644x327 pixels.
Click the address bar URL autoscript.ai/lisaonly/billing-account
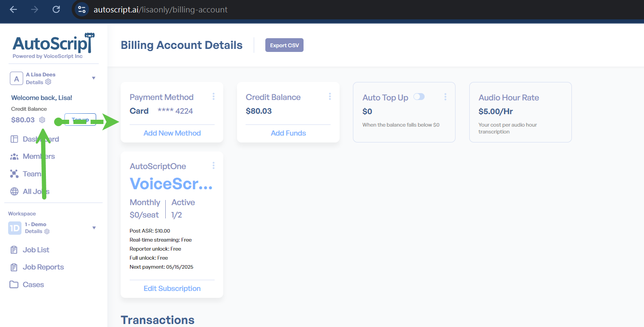[161, 9]
